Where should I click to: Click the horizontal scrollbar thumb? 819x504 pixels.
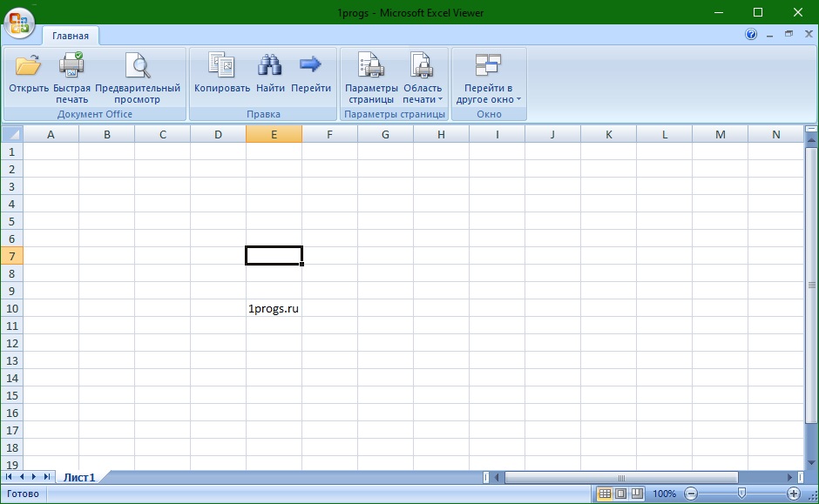pos(621,477)
